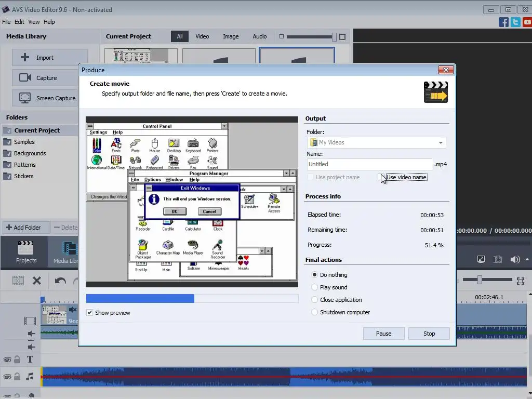
Task: Click the text track T icon
Action: (30, 360)
